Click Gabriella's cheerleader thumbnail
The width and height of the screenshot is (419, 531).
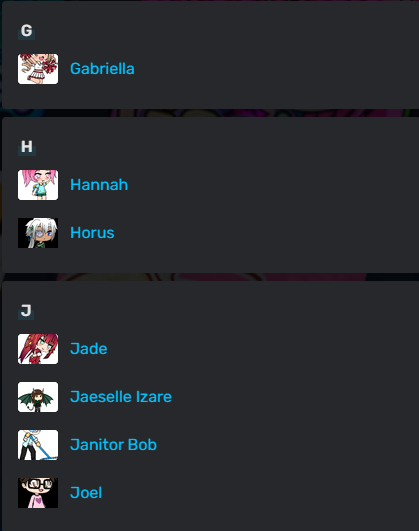(x=38, y=69)
